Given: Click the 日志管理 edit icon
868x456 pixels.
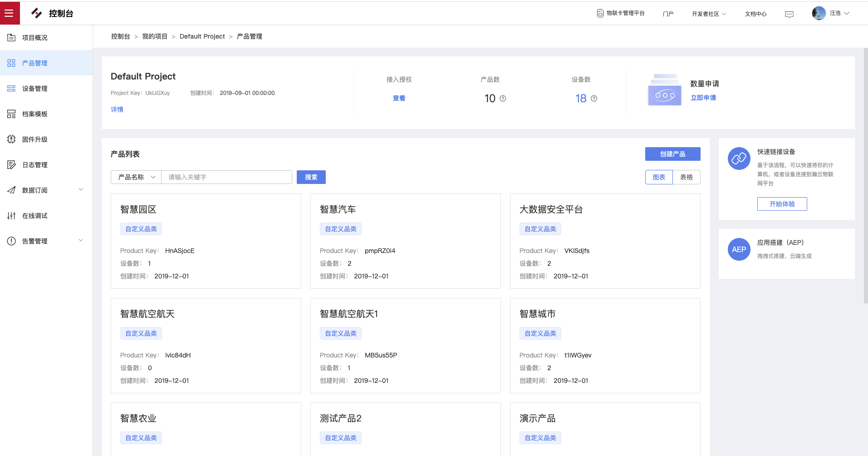Looking at the screenshot, I should coord(11,165).
